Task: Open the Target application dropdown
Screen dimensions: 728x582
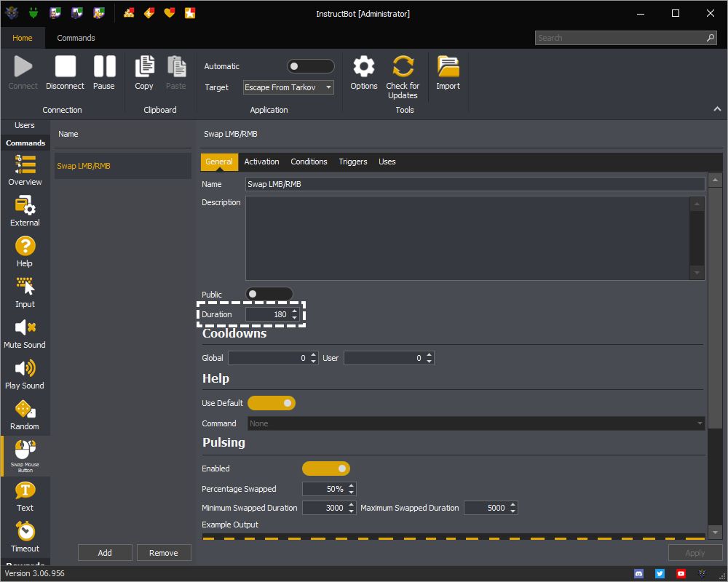Action: (x=288, y=87)
